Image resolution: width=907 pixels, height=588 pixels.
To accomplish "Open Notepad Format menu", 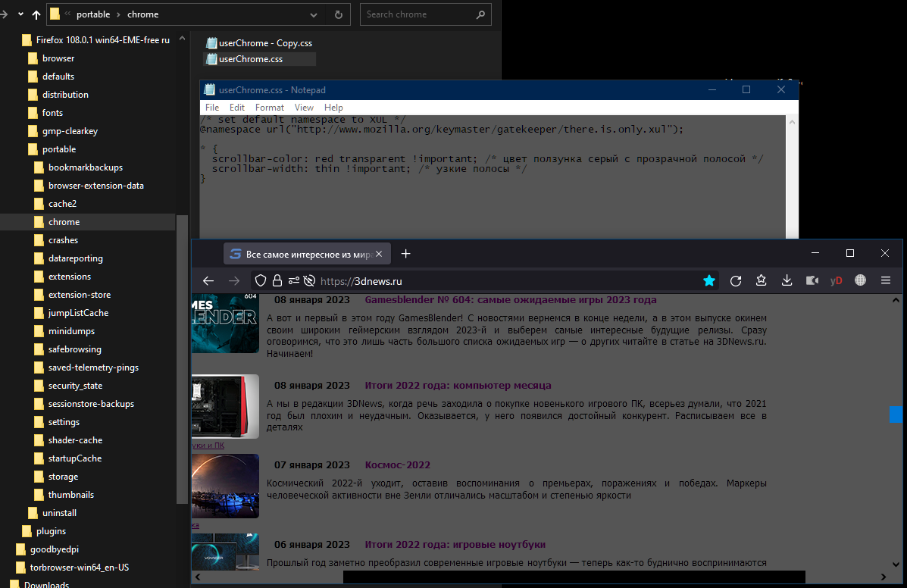I will click(x=270, y=108).
